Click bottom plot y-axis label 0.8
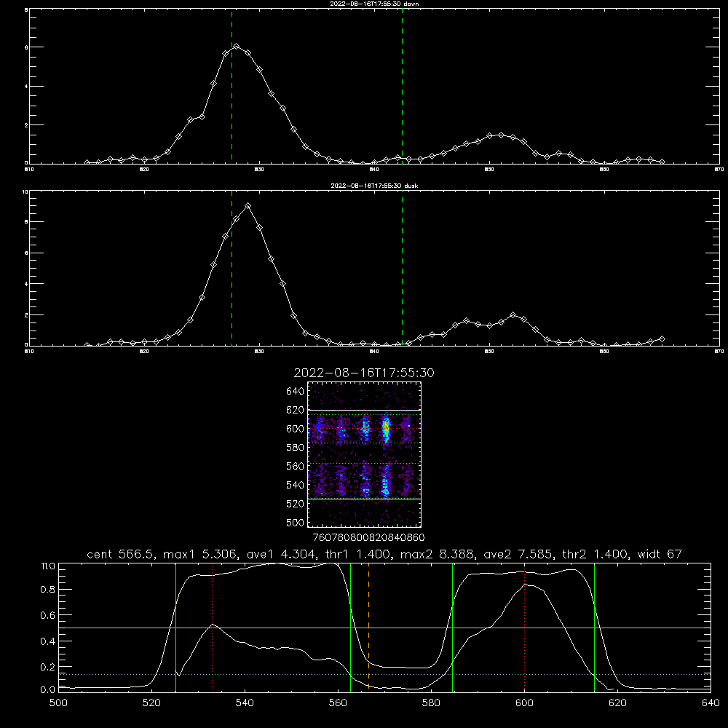 (48, 590)
